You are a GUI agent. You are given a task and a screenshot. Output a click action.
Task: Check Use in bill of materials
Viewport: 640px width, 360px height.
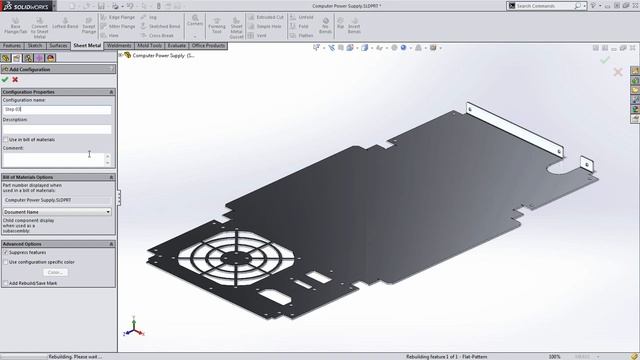(x=6, y=140)
